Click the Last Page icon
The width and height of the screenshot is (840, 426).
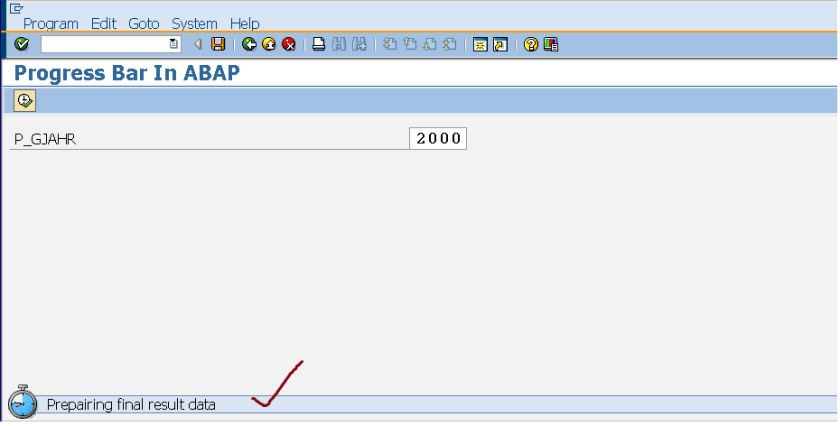[x=450, y=44]
